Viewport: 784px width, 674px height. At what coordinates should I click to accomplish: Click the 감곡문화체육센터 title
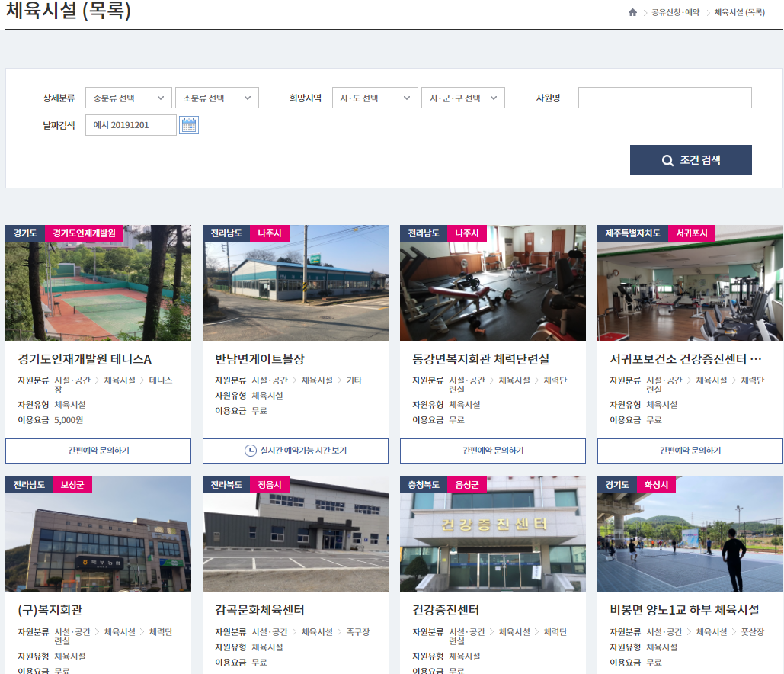pyautogui.click(x=260, y=610)
